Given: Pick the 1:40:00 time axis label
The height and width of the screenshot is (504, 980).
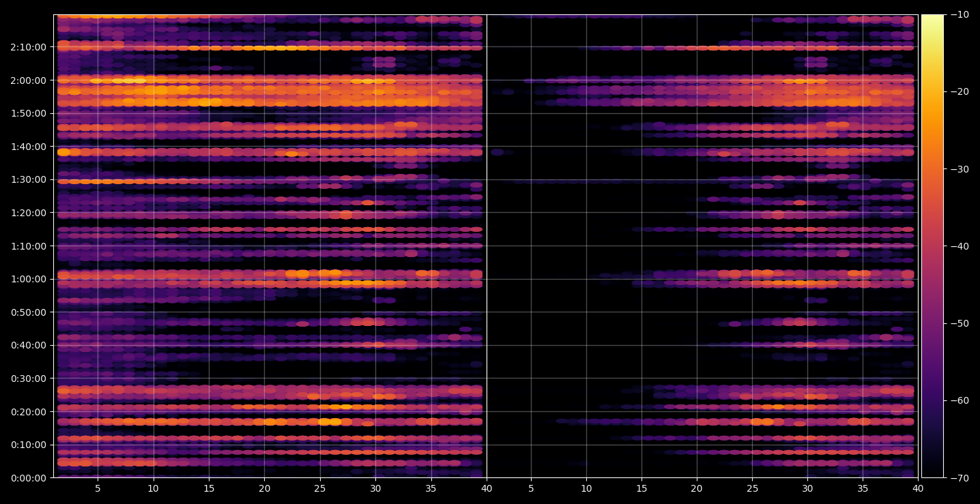Looking at the screenshot, I should 29,147.
